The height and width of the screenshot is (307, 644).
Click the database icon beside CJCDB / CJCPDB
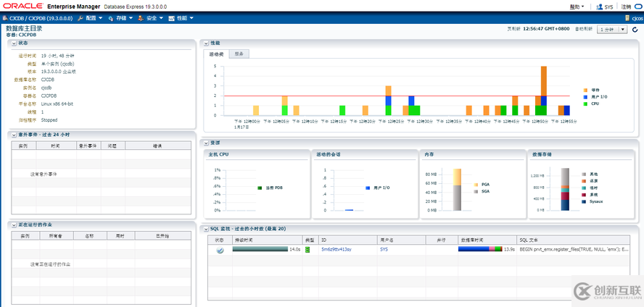(5, 18)
